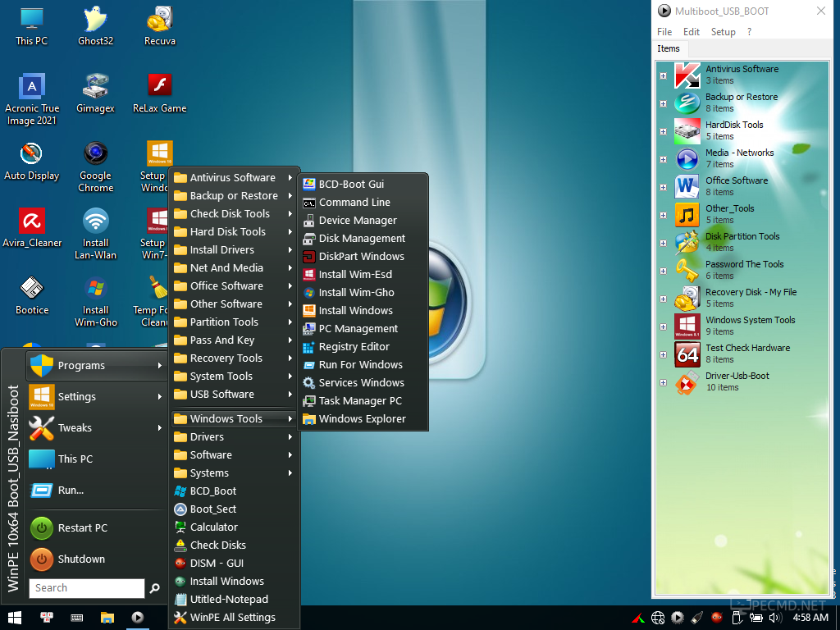The height and width of the screenshot is (630, 840).
Task: Select BCD-Boot Gui menu entry
Action: click(x=363, y=184)
